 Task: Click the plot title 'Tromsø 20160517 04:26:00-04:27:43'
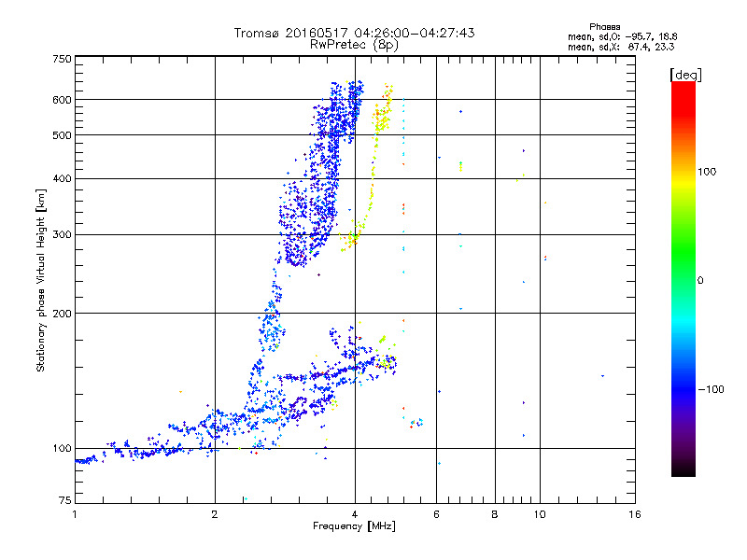pyautogui.click(x=354, y=33)
